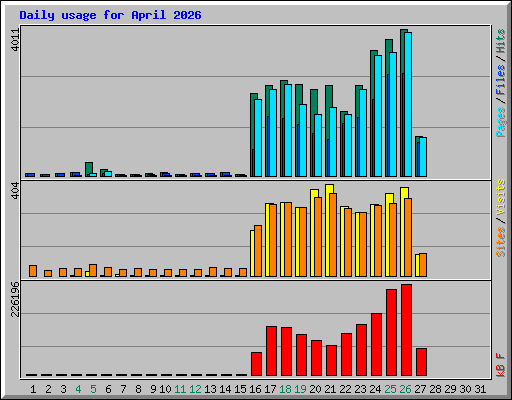Click day 12 on the x-axis

point(195,389)
